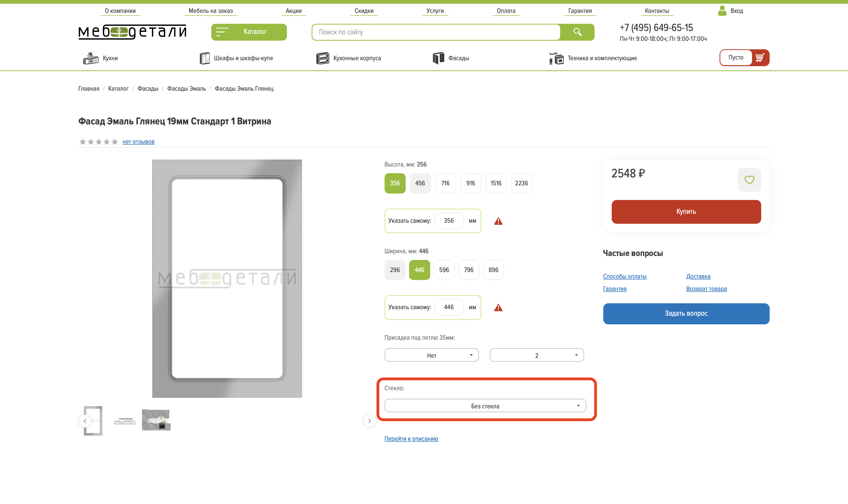This screenshot has width=848, height=504.
Task: Expand hinge drilling dropdown showing Нет
Action: (x=431, y=355)
